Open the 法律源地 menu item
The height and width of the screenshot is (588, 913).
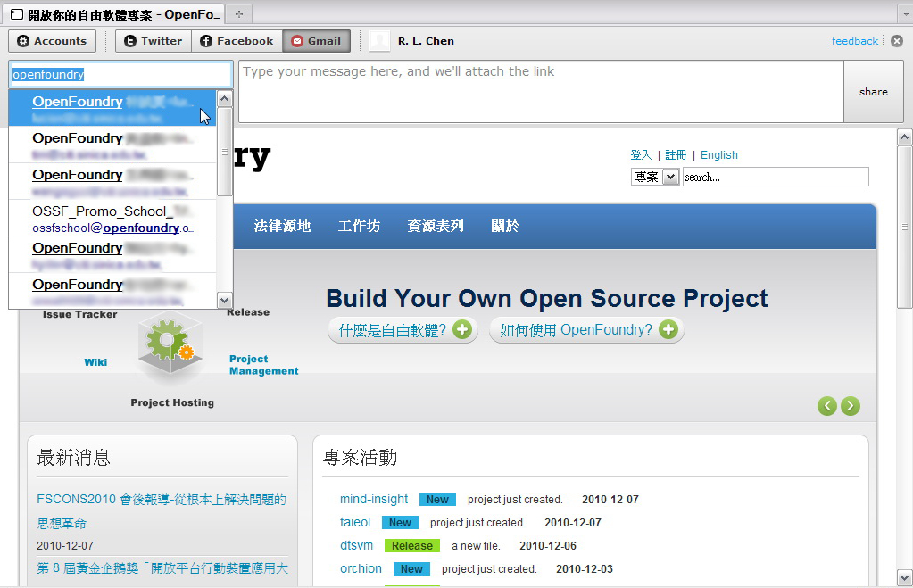(282, 226)
